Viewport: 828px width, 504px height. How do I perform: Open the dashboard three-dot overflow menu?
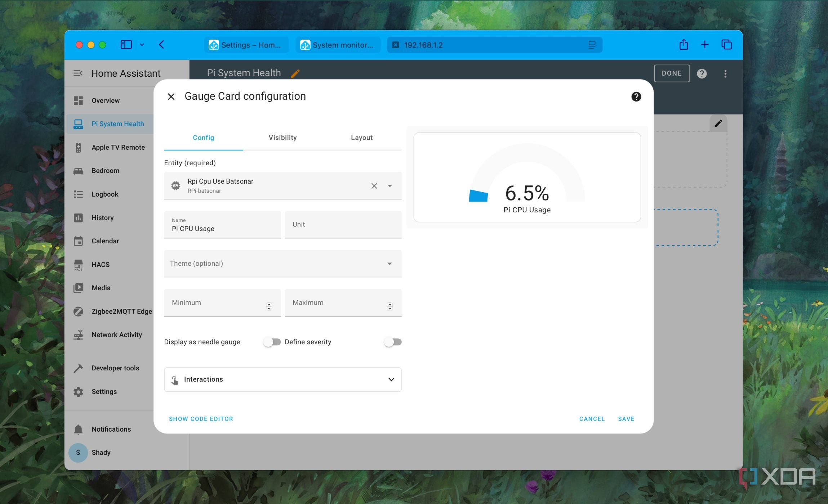point(725,73)
